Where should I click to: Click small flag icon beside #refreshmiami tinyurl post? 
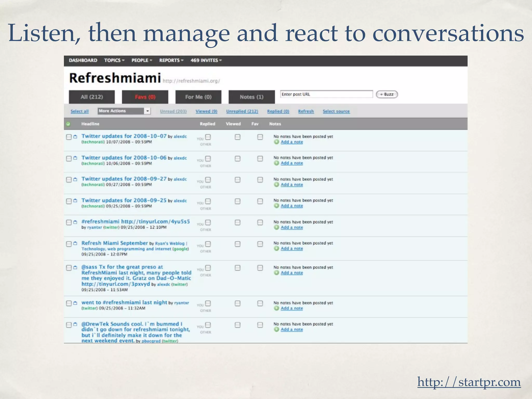(x=75, y=222)
